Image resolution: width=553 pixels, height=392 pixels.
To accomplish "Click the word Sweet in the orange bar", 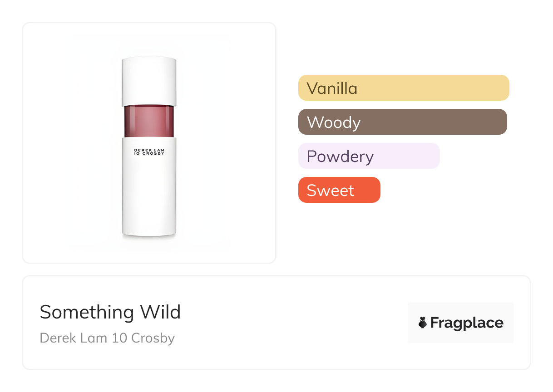I will click(330, 190).
